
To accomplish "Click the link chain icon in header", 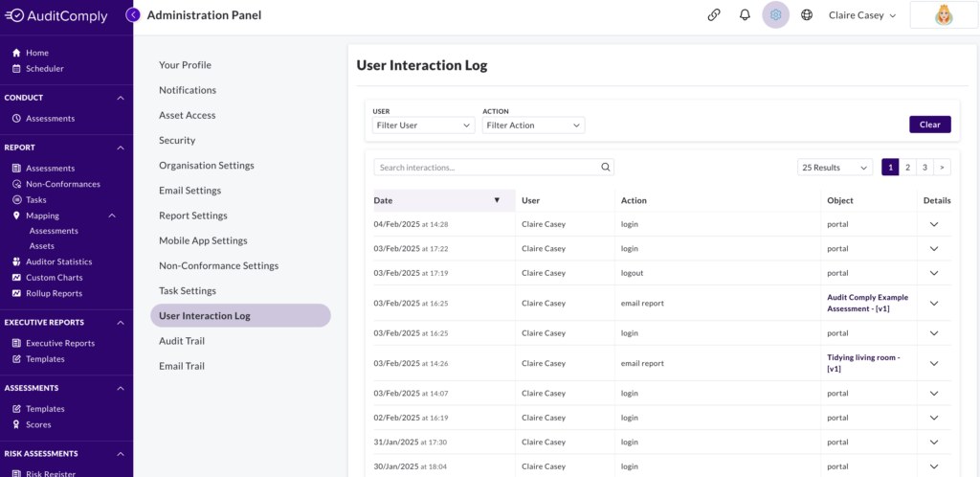I will coord(714,15).
